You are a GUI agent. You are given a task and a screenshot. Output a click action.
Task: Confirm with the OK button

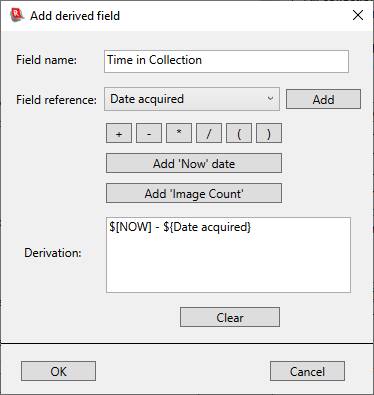click(58, 371)
